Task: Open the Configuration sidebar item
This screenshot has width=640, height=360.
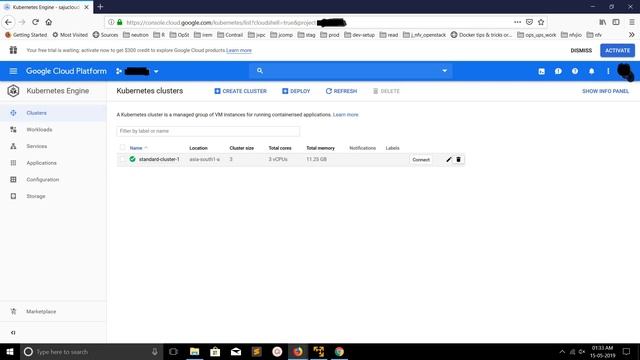Action: point(53,180)
